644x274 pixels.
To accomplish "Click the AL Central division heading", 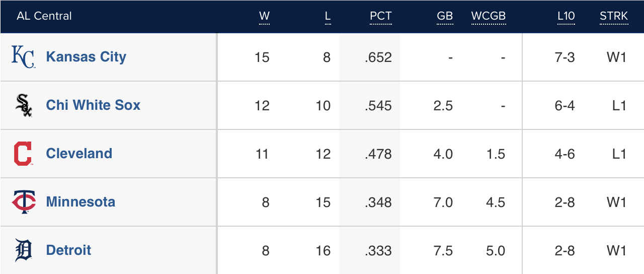I will click(44, 16).
